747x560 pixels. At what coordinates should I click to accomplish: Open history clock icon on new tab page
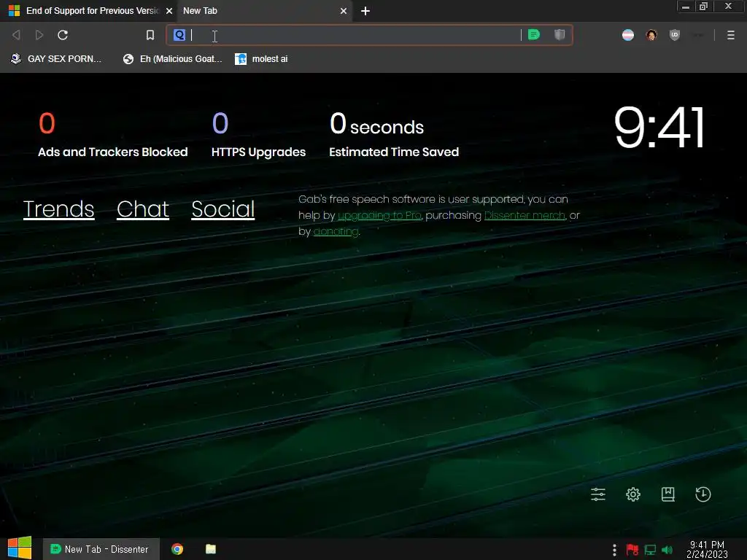(703, 494)
